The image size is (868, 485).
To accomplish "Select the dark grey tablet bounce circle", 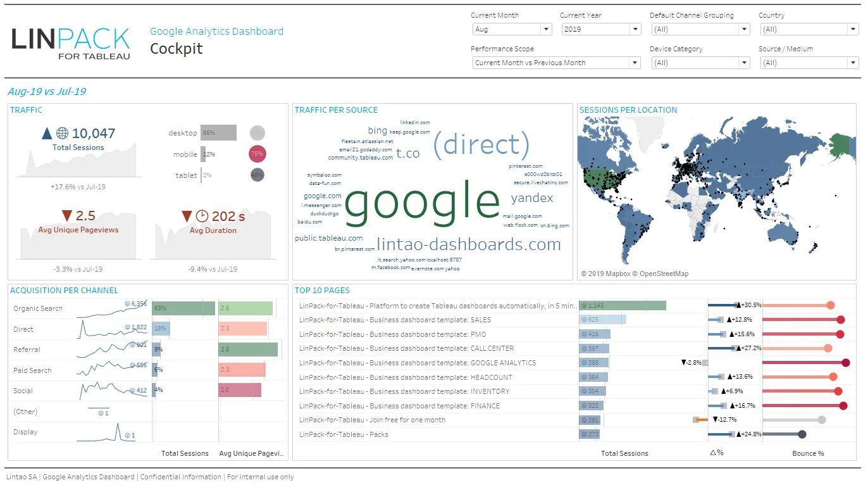I will [x=257, y=175].
